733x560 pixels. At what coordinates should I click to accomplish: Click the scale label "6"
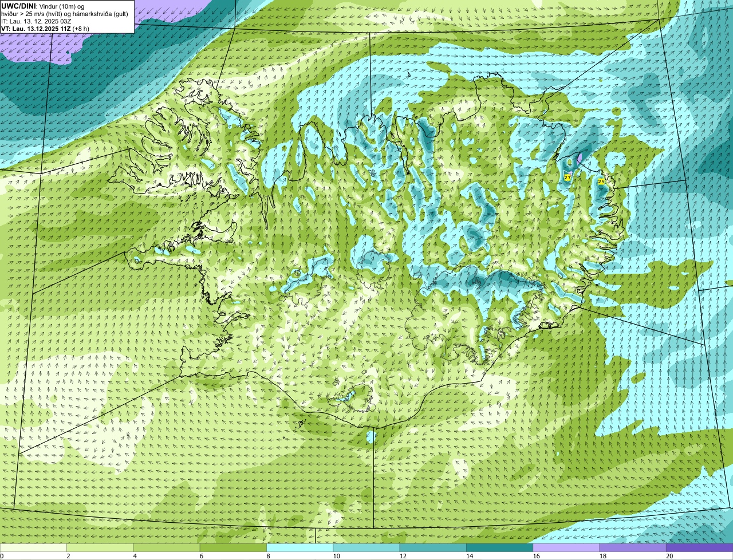click(201, 556)
